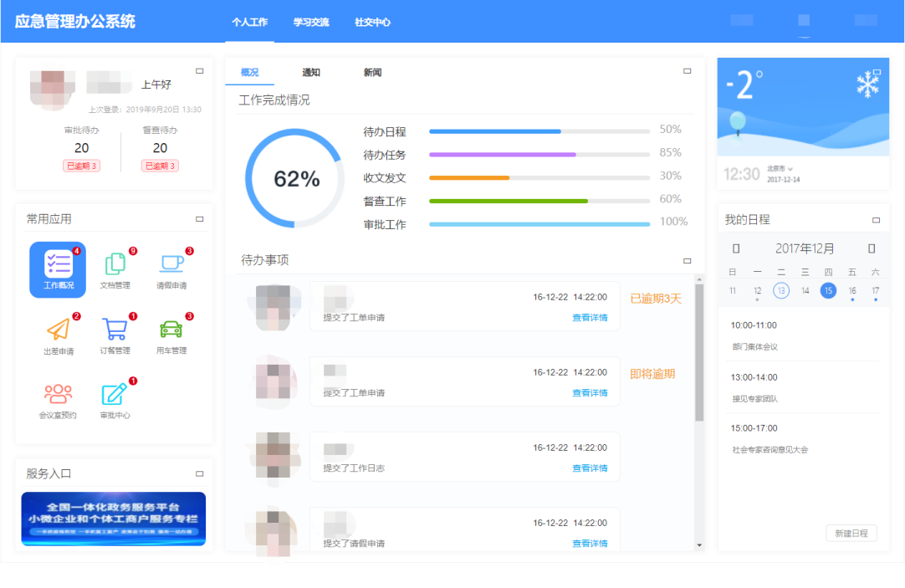This screenshot has height=588, width=905.
Task: Collapse the 我的日程 panel
Action: (x=876, y=220)
